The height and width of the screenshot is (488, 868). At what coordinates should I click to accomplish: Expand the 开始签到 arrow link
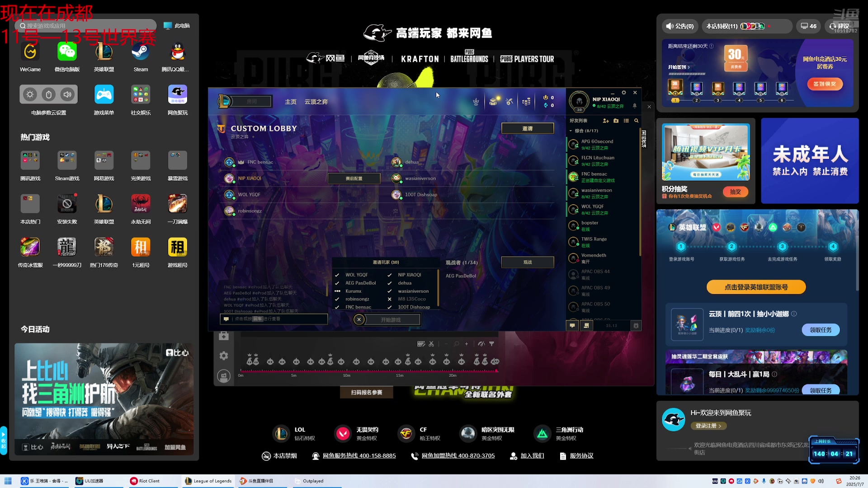click(x=679, y=67)
